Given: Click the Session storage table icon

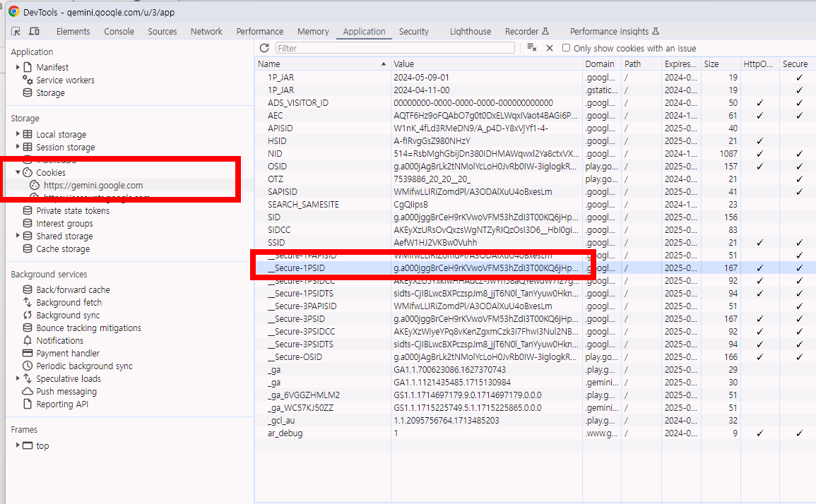Looking at the screenshot, I should coord(28,148).
